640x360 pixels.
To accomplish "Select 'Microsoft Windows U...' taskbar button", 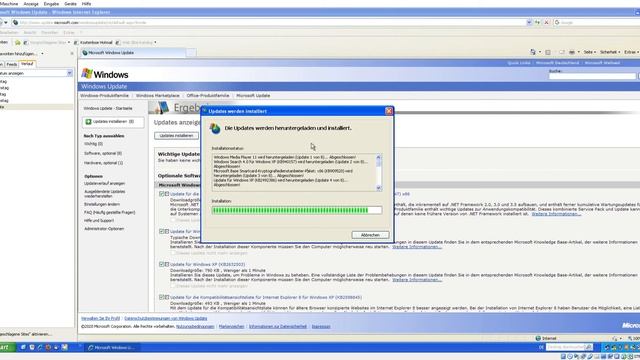I will [111, 348].
